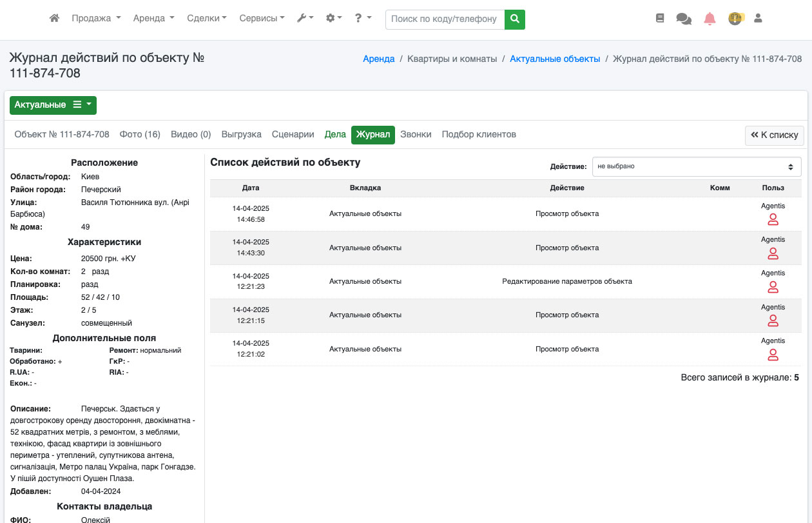Open the wrench tools dropdown
The width and height of the screenshot is (812, 523).
305,19
